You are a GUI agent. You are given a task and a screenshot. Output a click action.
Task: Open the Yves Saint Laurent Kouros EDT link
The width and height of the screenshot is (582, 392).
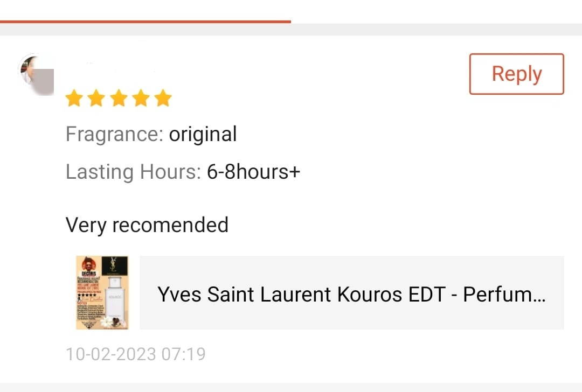351,295
